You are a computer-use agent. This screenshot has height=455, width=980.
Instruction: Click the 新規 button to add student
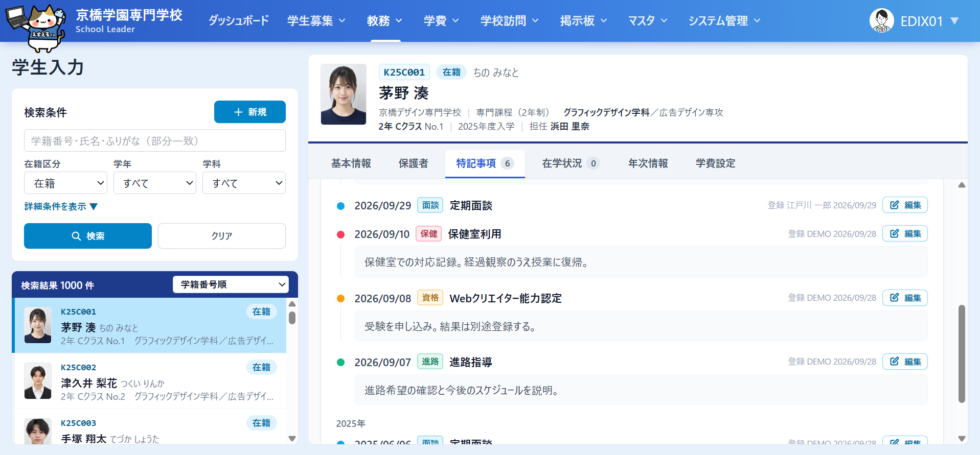250,112
